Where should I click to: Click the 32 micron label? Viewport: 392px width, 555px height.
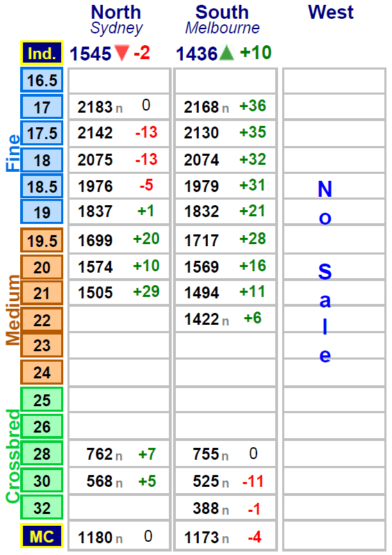(x=42, y=508)
